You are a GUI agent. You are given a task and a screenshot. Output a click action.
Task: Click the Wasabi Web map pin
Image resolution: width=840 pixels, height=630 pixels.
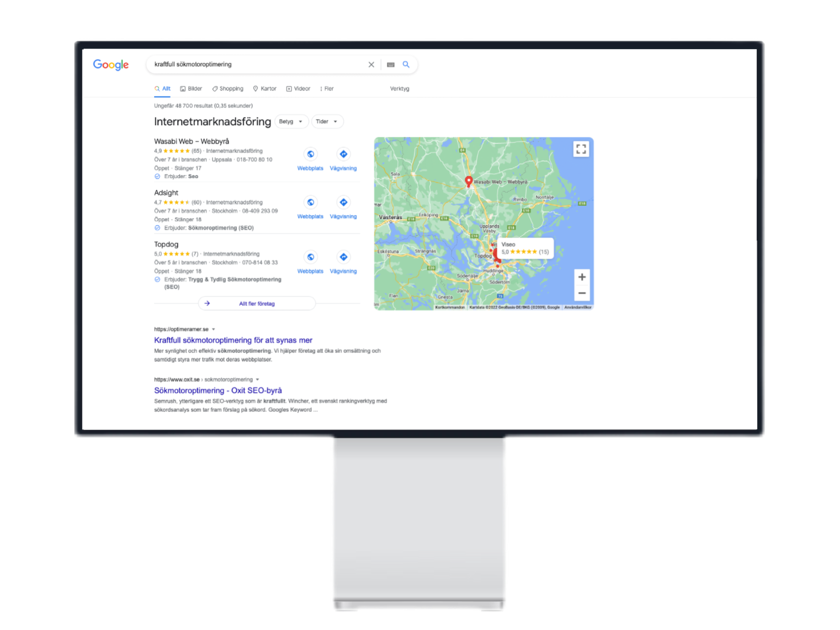point(469,181)
